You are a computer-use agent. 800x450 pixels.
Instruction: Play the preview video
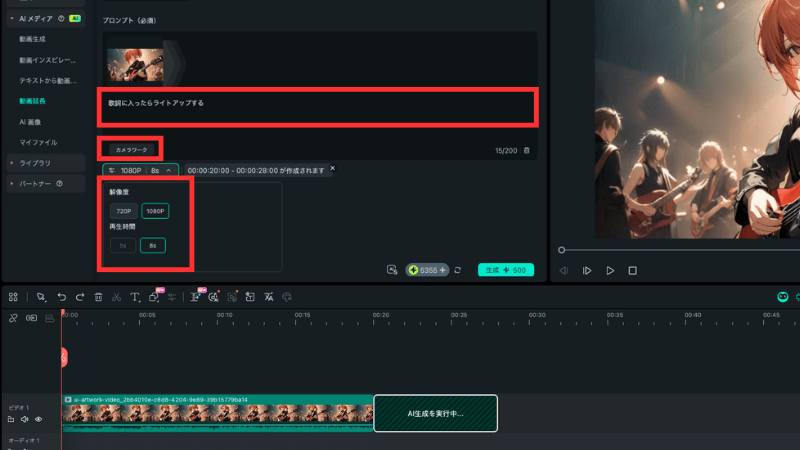coord(610,271)
